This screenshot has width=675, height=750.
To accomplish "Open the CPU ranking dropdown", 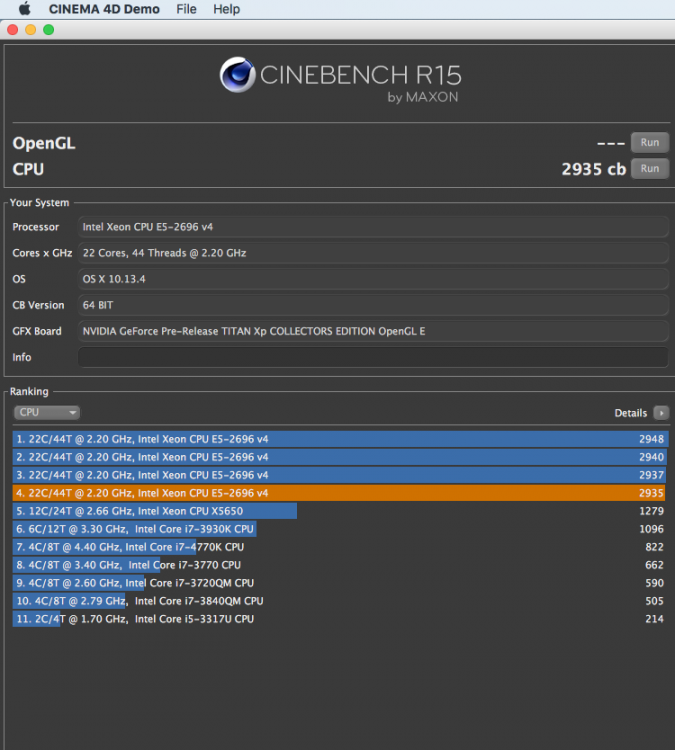I will click(47, 412).
